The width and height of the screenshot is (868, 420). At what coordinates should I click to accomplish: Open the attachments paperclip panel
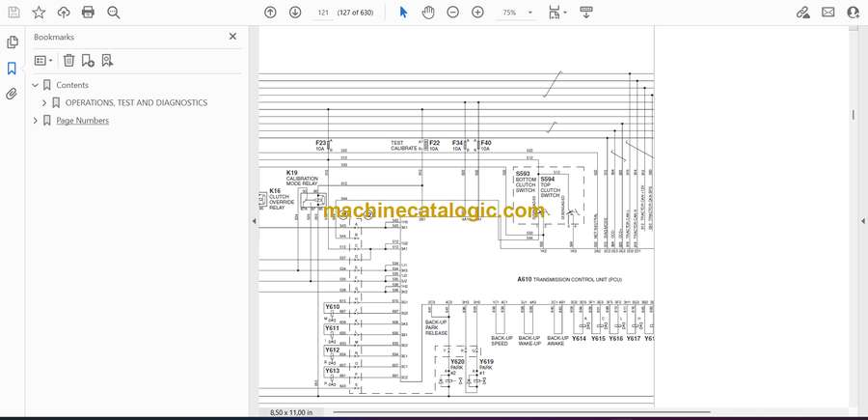pos(12,95)
